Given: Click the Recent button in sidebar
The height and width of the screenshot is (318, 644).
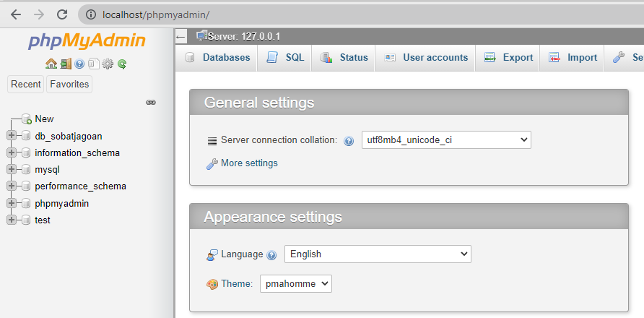Looking at the screenshot, I should tap(26, 85).
